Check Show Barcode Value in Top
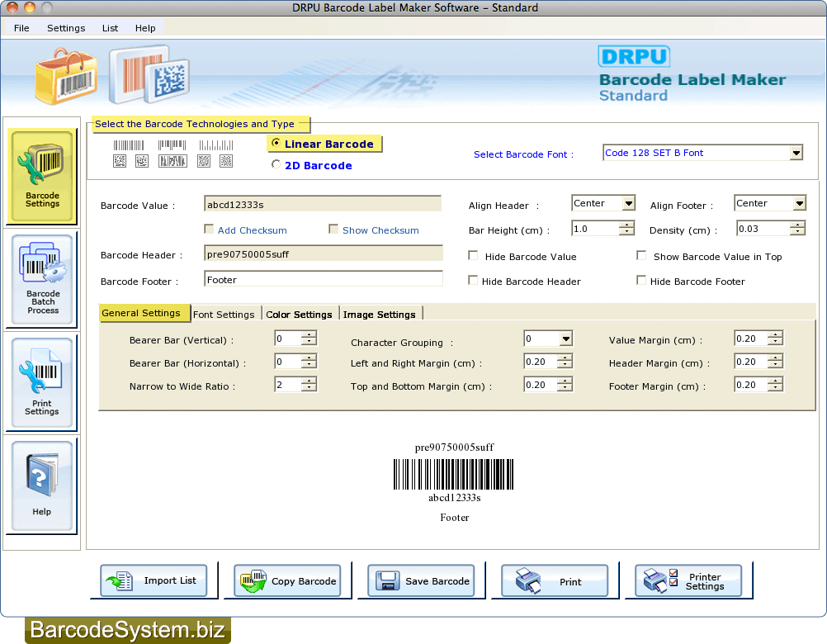 641,256
